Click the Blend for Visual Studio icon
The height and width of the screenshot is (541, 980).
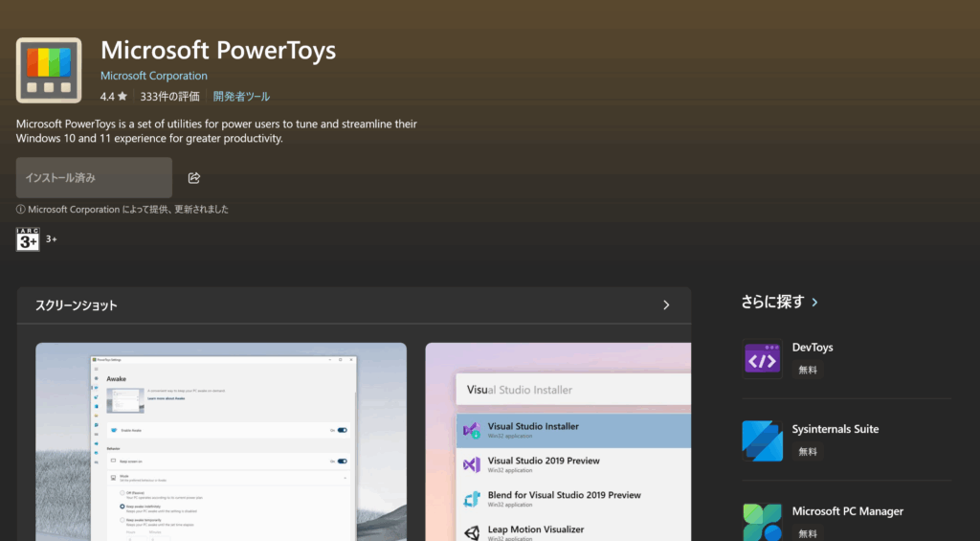(471, 499)
